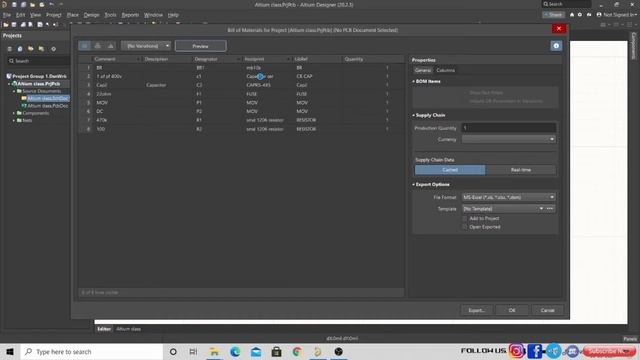Expand the Nets folder in Projects tree

pos(14,120)
